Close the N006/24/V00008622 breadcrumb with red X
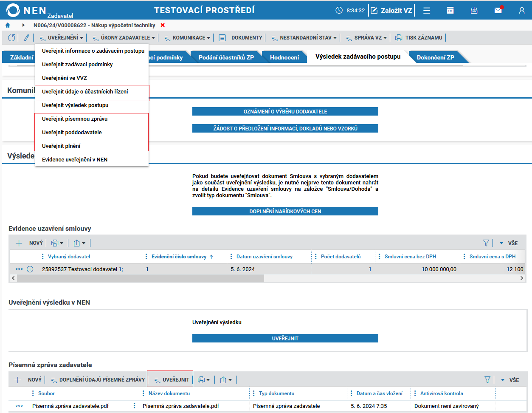The height and width of the screenshot is (413, 532). point(163,25)
